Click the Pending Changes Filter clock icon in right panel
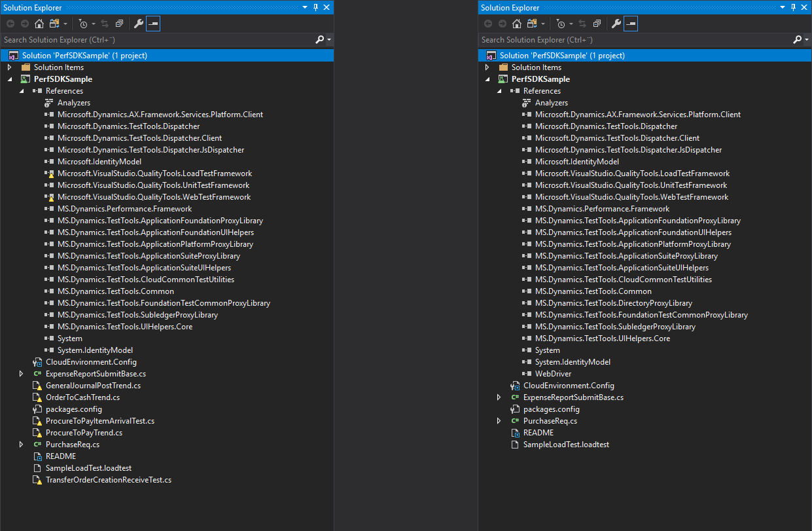The height and width of the screenshot is (531, 812). tap(561, 24)
